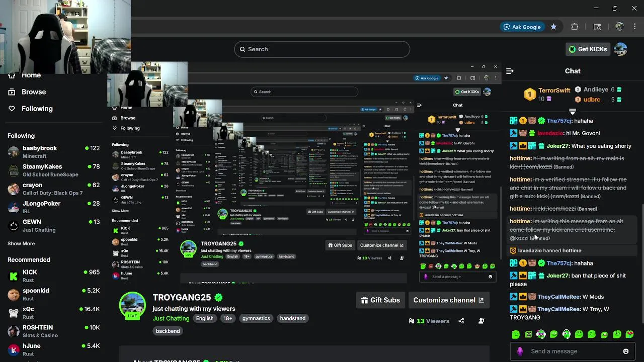Insert the fourth emote in the emote row
Screen dimensions: 644x362
coord(553,334)
